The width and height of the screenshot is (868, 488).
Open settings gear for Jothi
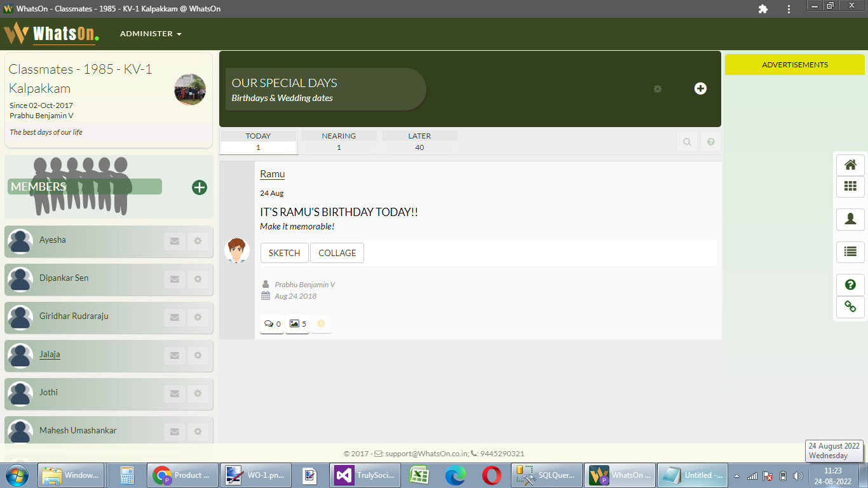pyautogui.click(x=198, y=393)
